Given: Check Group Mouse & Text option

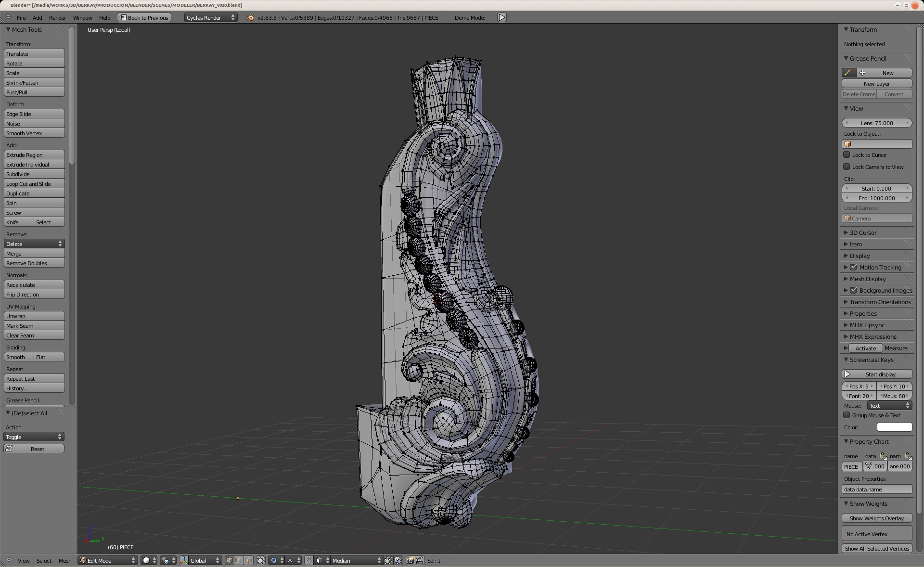Looking at the screenshot, I should point(847,415).
